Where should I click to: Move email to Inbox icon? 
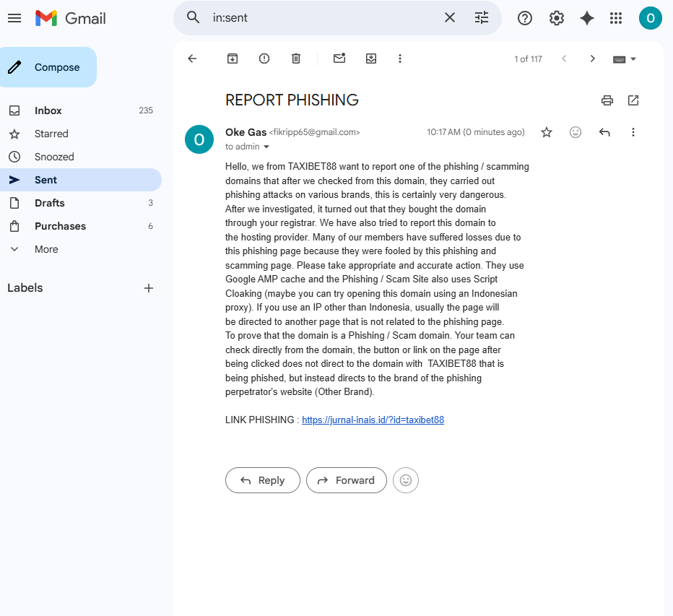point(371,58)
